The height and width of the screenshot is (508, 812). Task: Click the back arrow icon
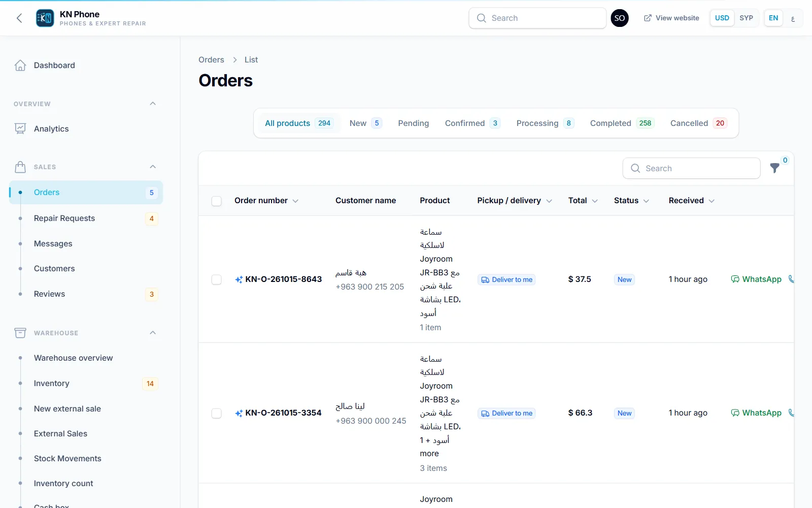tap(19, 18)
